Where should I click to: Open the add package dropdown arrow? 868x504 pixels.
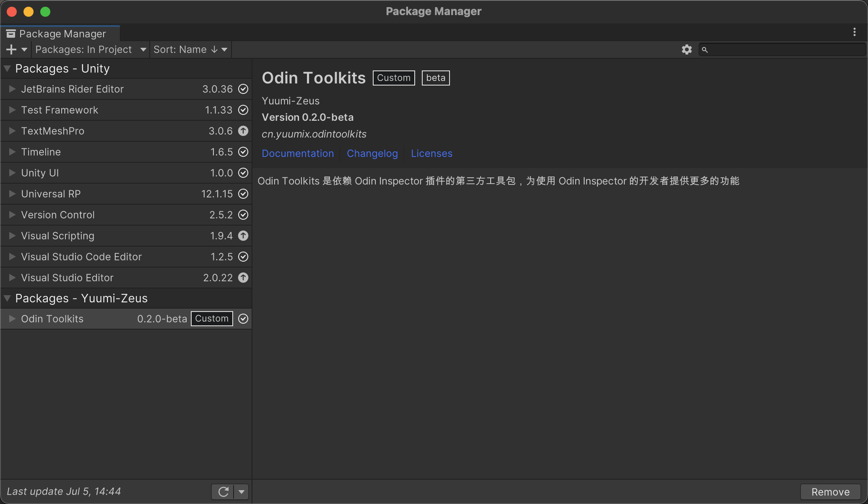(24, 49)
